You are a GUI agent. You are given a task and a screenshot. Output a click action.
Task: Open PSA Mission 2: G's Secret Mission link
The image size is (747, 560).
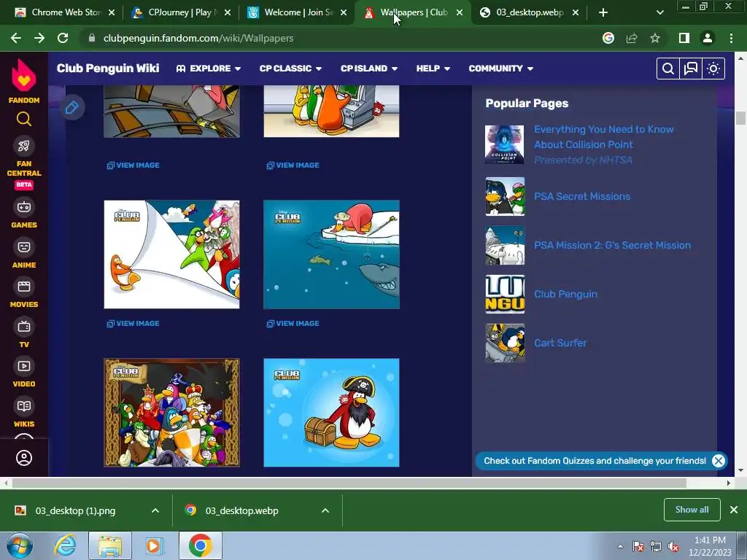coord(612,245)
